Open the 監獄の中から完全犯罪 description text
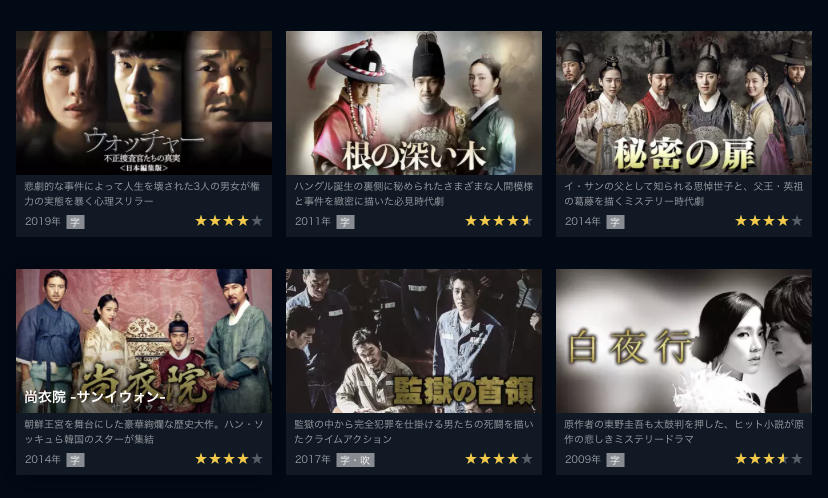Viewport: 828px width, 498px height. (413, 432)
